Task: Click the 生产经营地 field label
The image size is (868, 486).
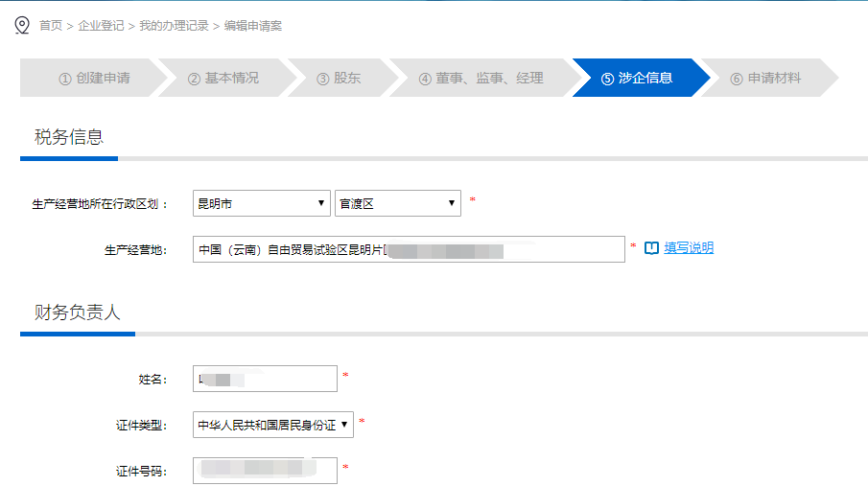Action: [x=135, y=250]
